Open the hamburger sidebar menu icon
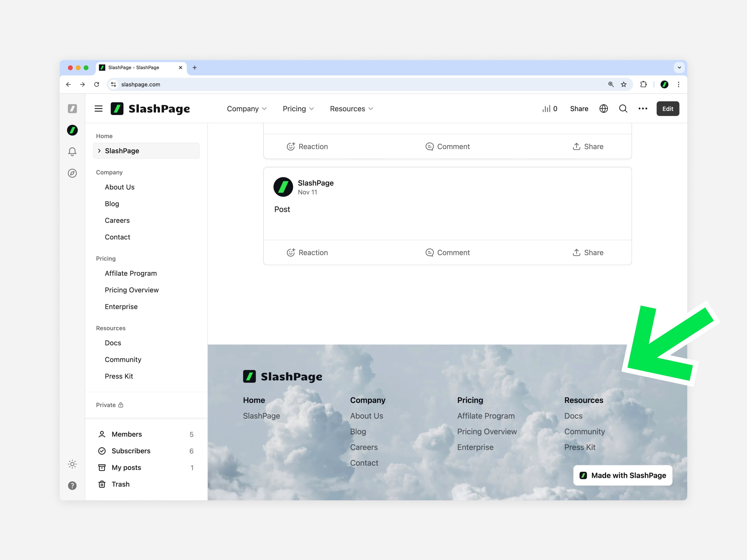 click(98, 109)
